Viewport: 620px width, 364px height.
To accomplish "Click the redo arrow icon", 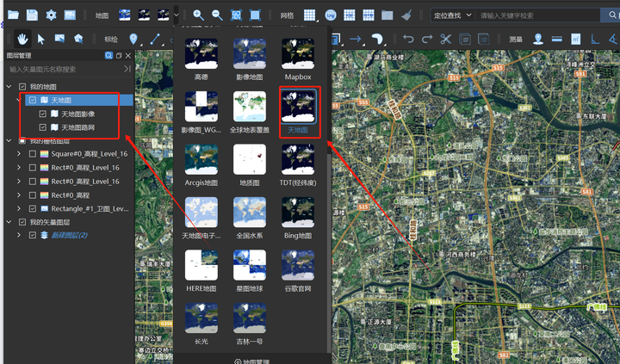I will tap(427, 39).
